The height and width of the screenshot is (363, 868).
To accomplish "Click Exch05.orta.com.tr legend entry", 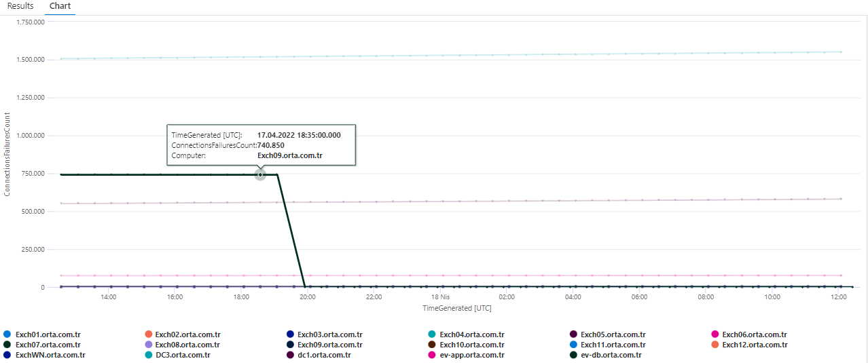I will [608, 335].
